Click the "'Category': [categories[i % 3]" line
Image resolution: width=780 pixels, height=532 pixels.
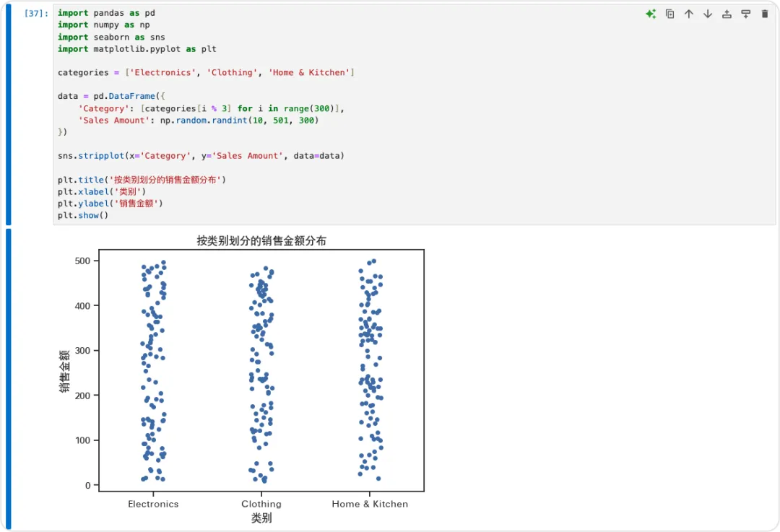click(x=211, y=108)
